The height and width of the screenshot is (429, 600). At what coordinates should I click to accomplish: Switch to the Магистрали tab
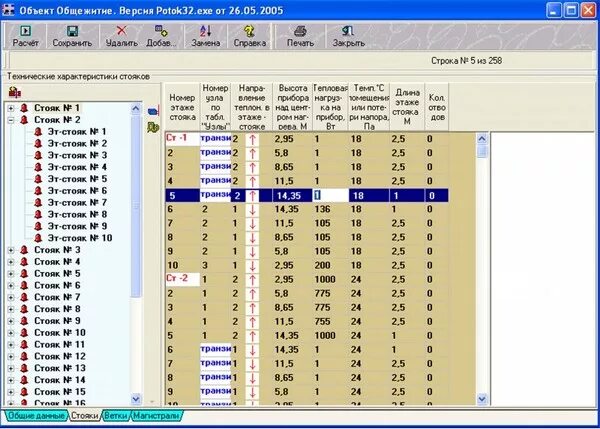click(157, 416)
